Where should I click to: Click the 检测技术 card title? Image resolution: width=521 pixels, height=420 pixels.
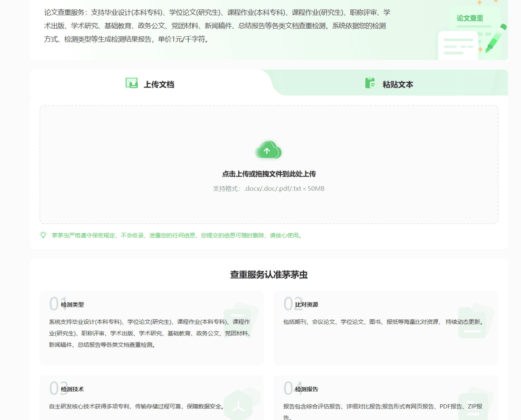coord(72,389)
